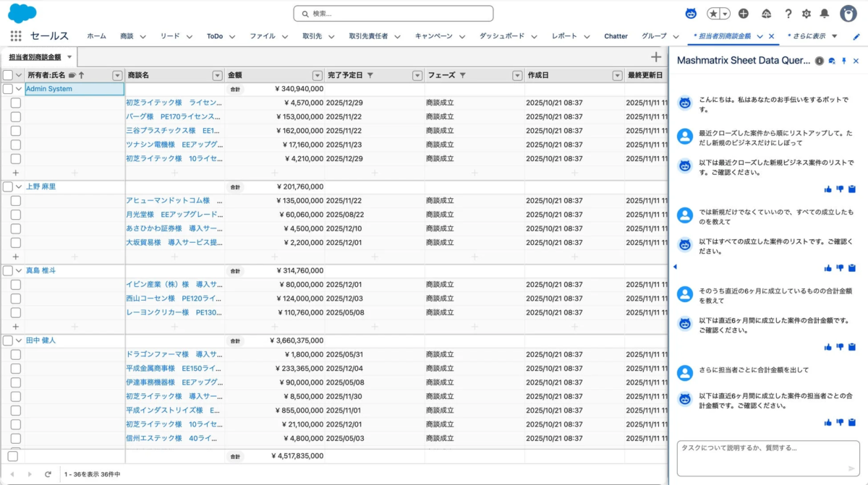The image size is (868, 485).
Task: Go to the ホーム tab
Action: tap(96, 35)
